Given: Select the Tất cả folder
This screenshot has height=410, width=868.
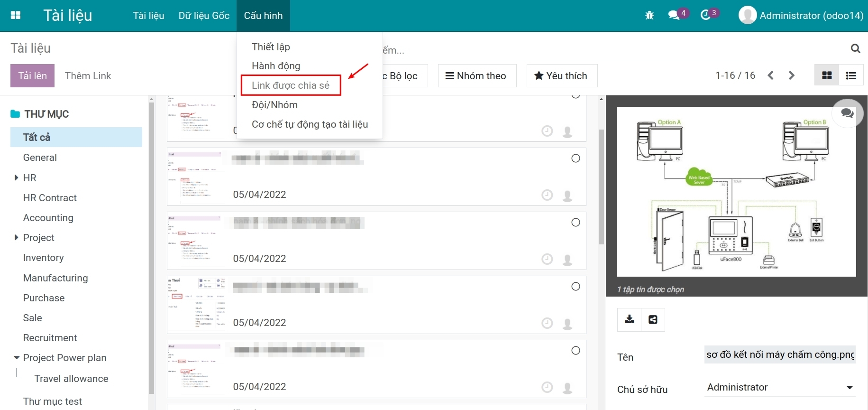Looking at the screenshot, I should pyautogui.click(x=76, y=137).
